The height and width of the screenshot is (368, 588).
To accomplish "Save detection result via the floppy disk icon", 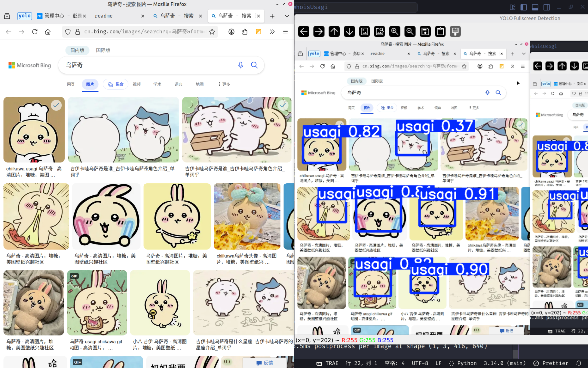I will point(425,31).
